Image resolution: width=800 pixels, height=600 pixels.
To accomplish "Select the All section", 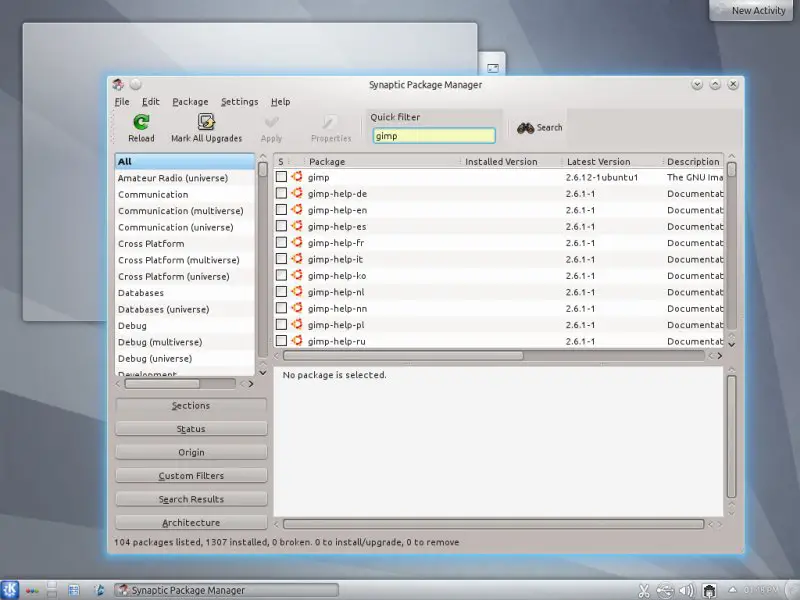I will pyautogui.click(x=185, y=161).
